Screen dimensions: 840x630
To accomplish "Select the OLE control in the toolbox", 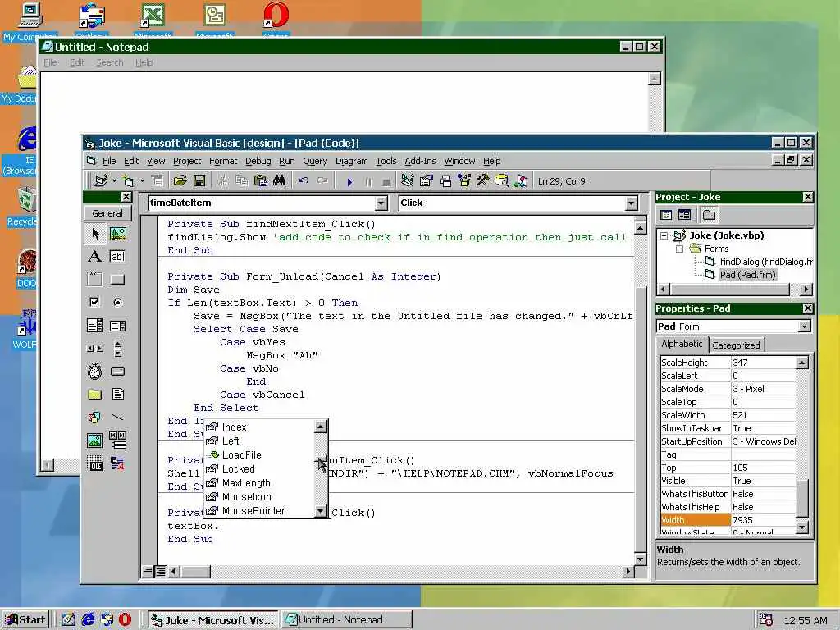I will pyautogui.click(x=95, y=463).
